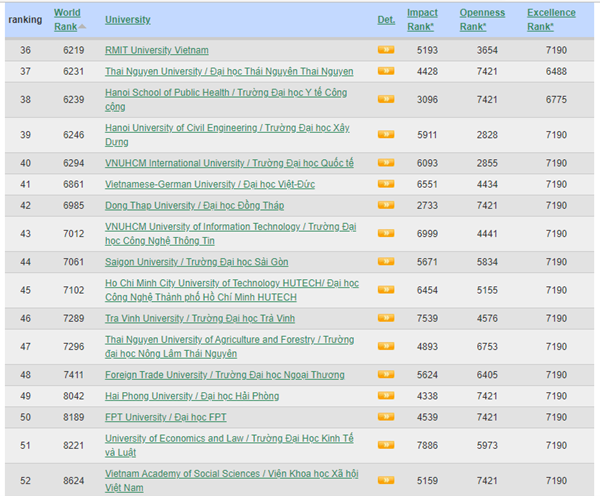Screen dimensions: 600x496
Task: Sort by Openness Rank column header
Action: (x=482, y=20)
